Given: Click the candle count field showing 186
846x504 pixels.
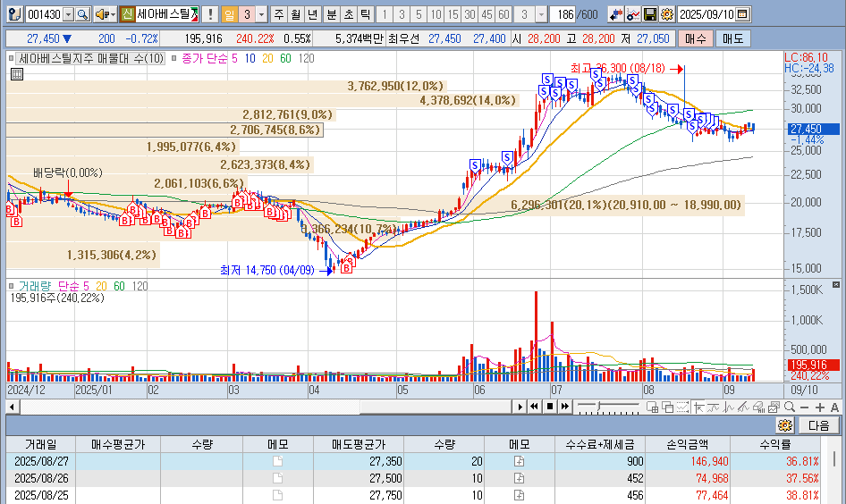Looking at the screenshot, I should coord(563,14).
